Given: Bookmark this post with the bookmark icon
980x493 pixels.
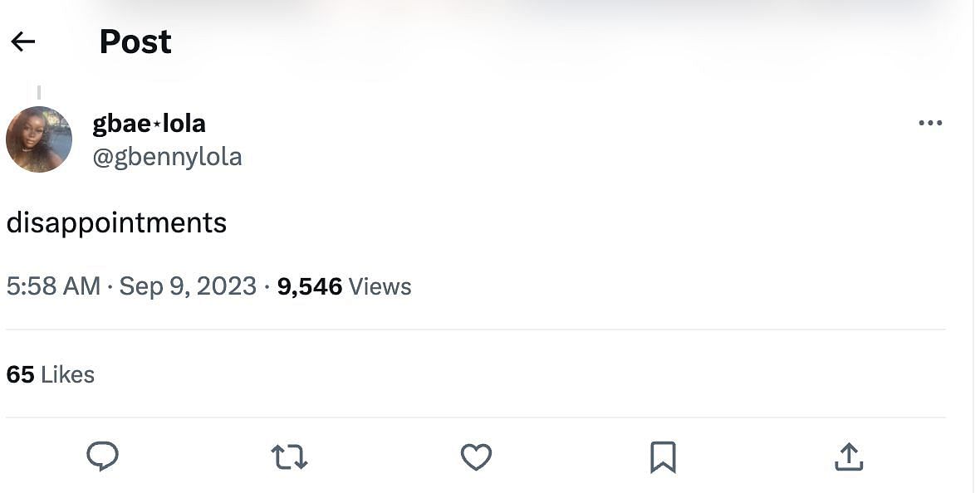Looking at the screenshot, I should pos(663,456).
